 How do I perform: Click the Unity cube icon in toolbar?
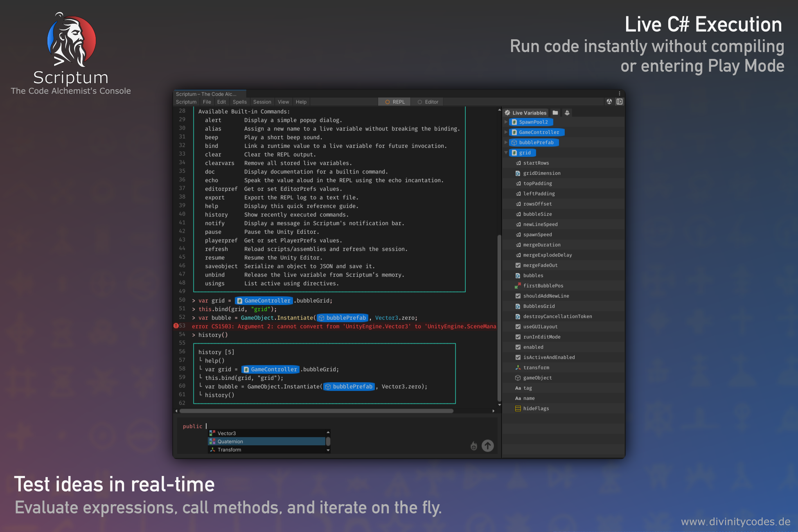[609, 101]
